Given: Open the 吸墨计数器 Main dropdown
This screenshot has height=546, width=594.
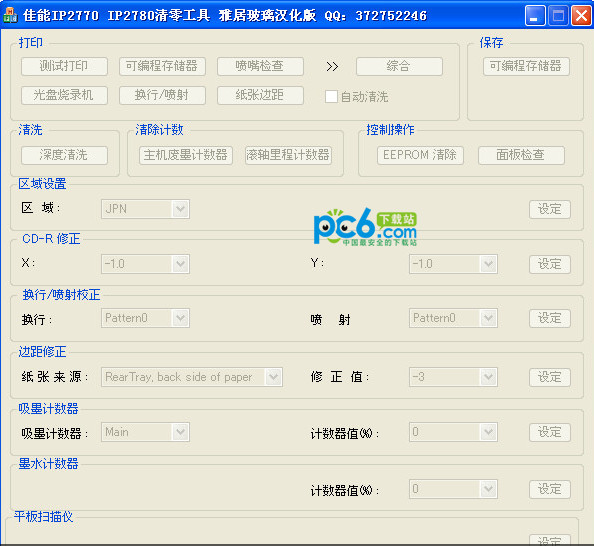Looking at the screenshot, I should [145, 432].
